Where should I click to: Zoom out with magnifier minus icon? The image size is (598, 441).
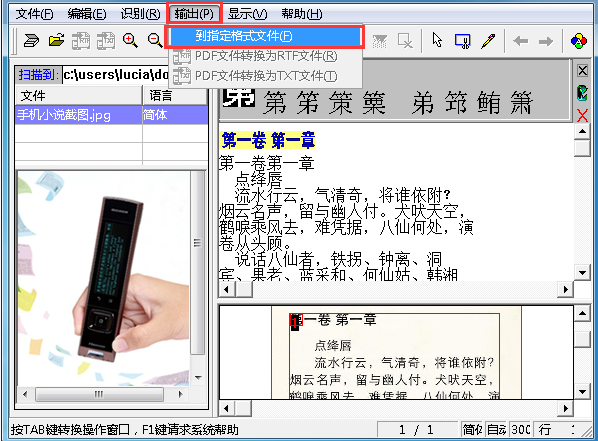pos(155,40)
